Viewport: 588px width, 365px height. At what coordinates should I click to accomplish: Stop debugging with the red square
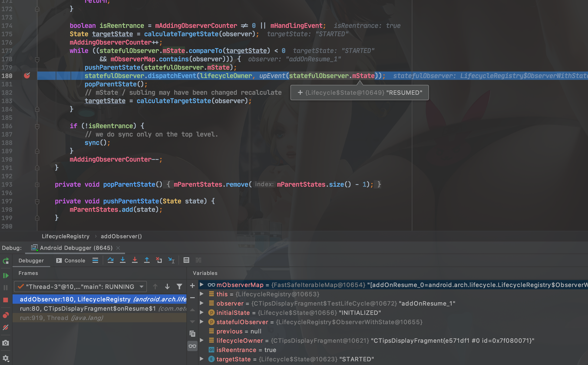tap(6, 300)
